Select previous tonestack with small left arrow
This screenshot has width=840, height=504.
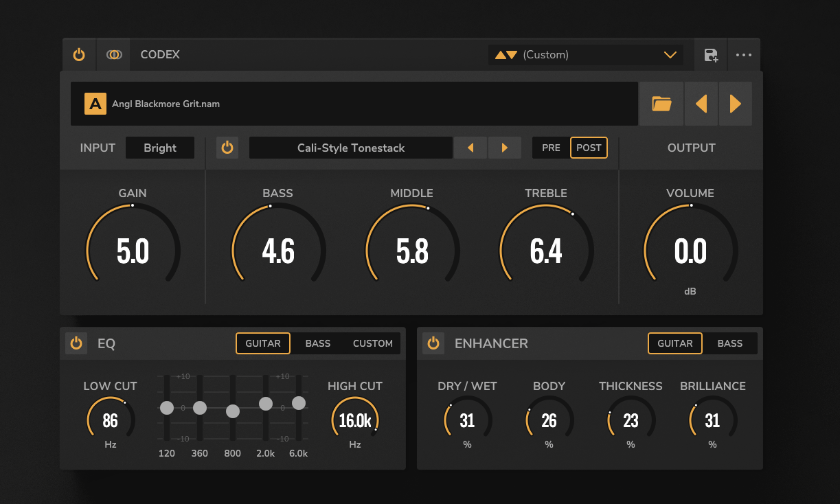pos(470,148)
